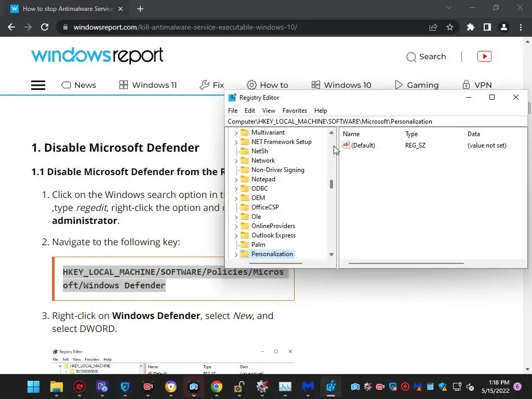The width and height of the screenshot is (532, 399).
Task: Click the Malwarebytes taskbar icon
Action: click(308, 387)
